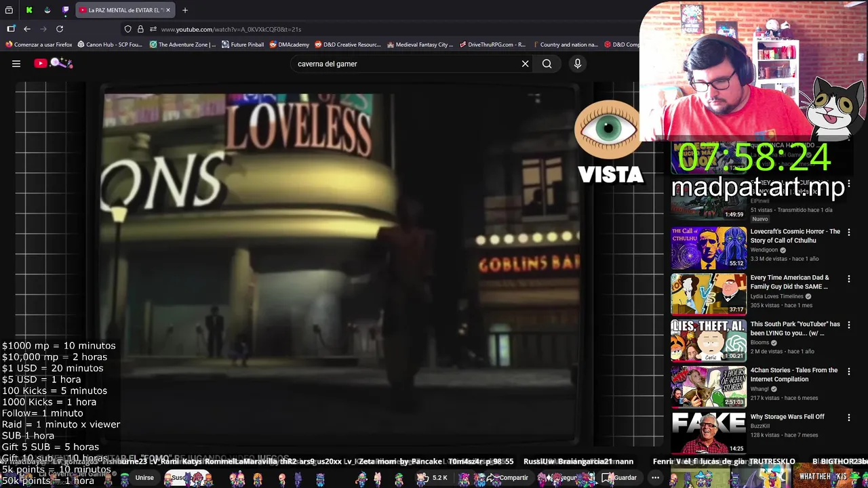Go forward to the next page
868x488 pixels.
coord(43,29)
